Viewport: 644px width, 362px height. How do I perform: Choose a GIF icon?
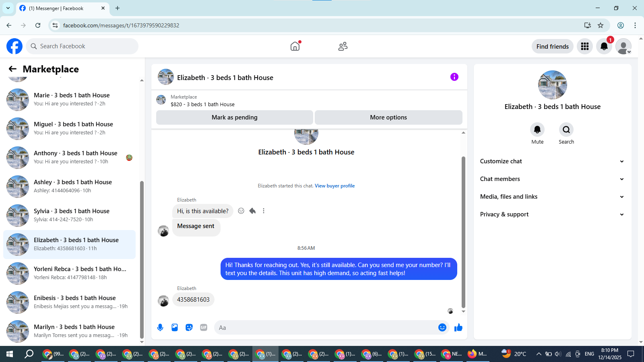pyautogui.click(x=204, y=327)
